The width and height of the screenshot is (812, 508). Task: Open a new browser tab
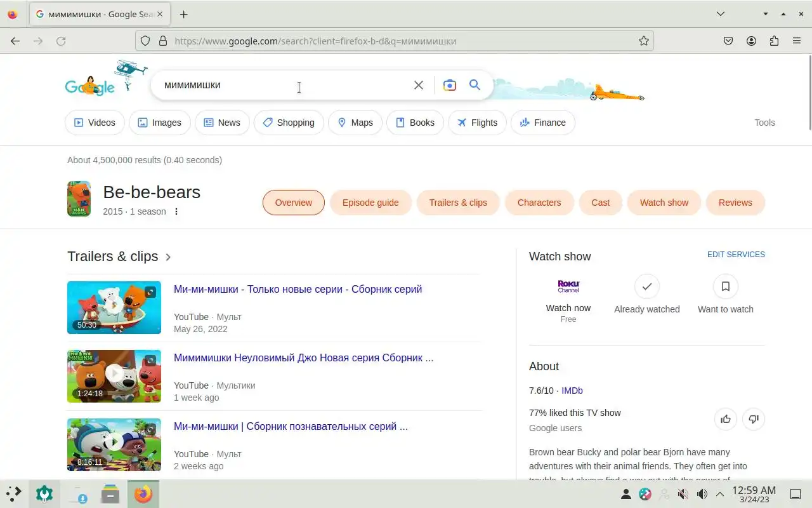[183, 14]
